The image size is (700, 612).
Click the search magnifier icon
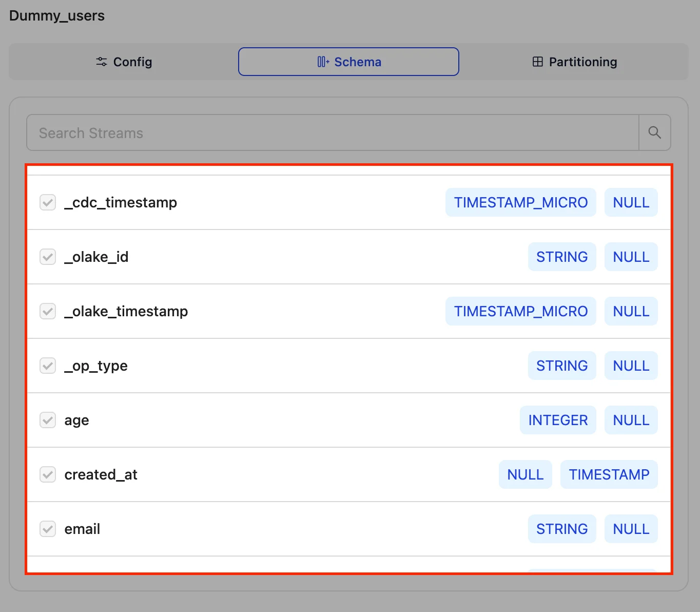click(654, 132)
